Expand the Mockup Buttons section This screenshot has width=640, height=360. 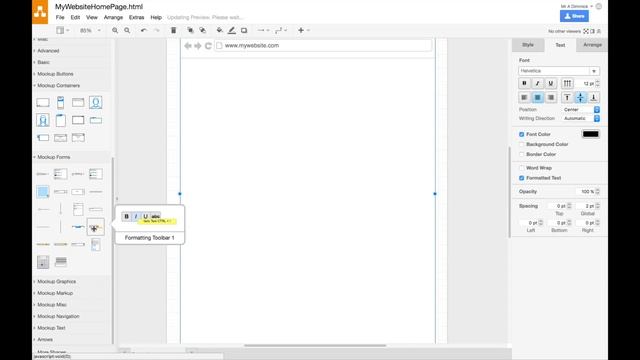[x=55, y=74]
